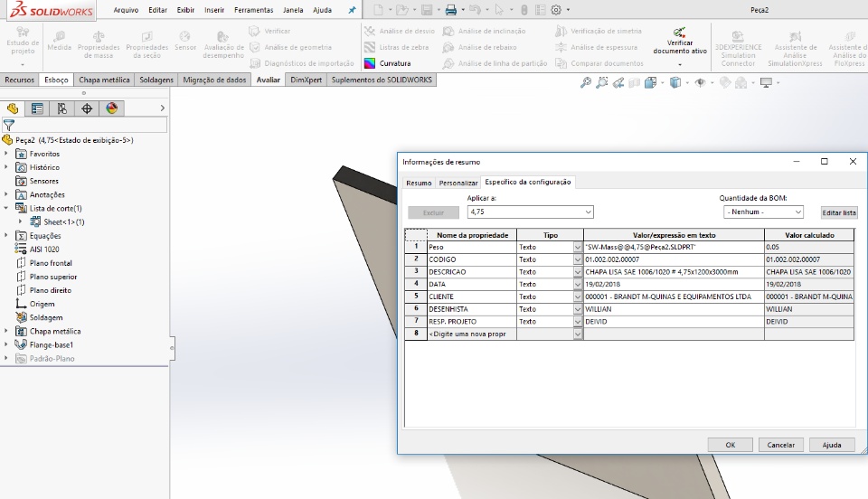Click the DESENHISTA value cell WILLIAN
This screenshot has width=868, height=499.
pyautogui.click(x=674, y=309)
